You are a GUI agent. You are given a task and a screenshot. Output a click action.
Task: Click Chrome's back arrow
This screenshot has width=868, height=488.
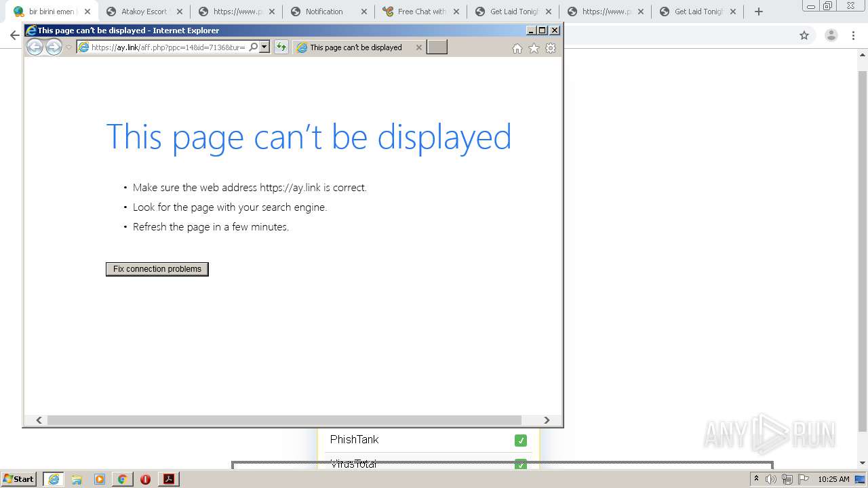(x=14, y=35)
